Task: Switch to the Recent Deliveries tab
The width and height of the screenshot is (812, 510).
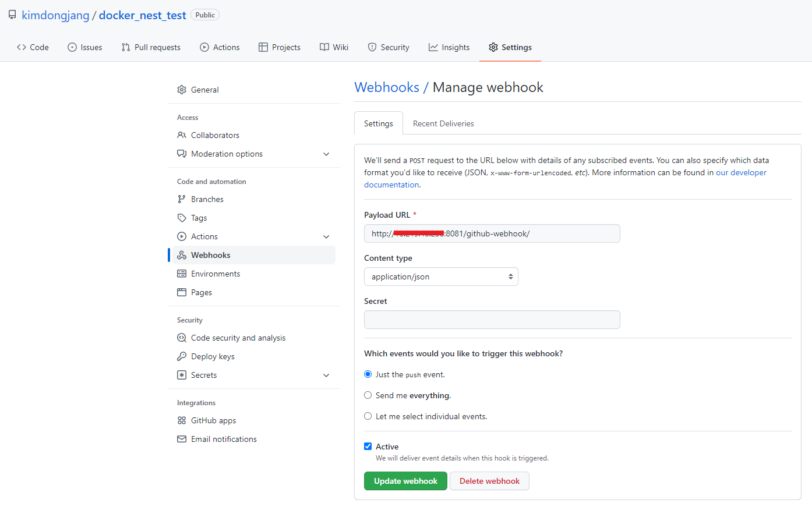Action: pyautogui.click(x=443, y=123)
